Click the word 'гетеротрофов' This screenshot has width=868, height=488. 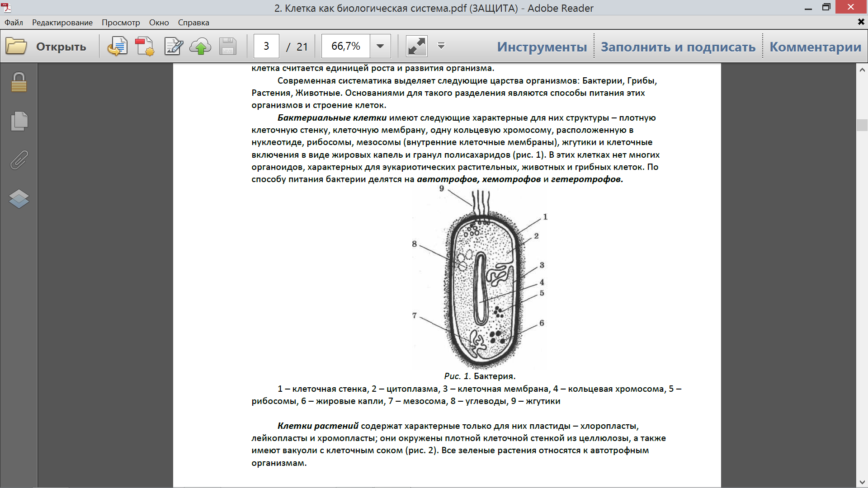pos(587,179)
